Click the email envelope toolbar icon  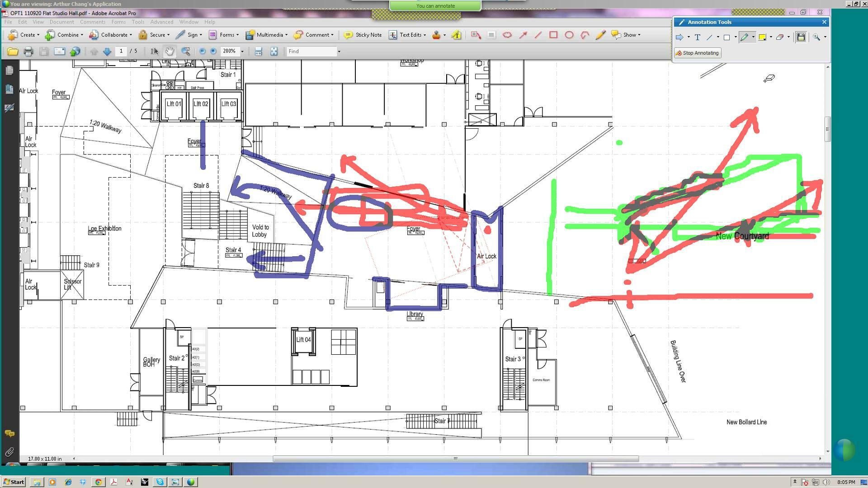click(x=60, y=52)
